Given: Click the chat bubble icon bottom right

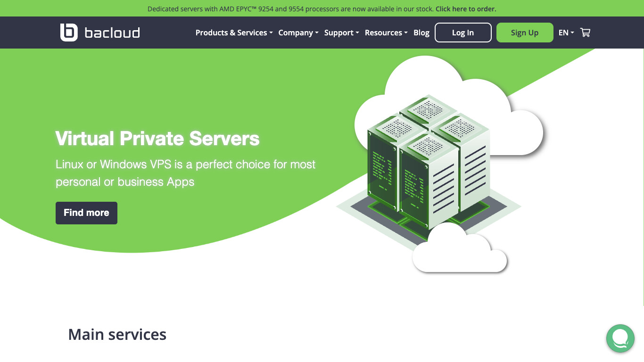Looking at the screenshot, I should click(x=620, y=338).
